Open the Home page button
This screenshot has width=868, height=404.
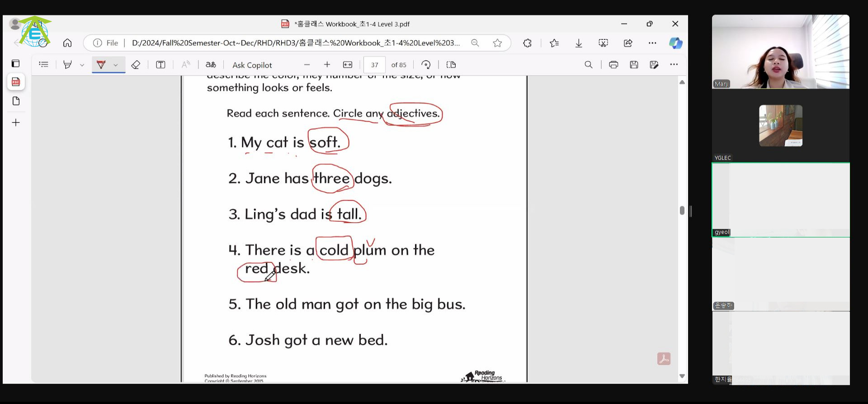point(67,43)
